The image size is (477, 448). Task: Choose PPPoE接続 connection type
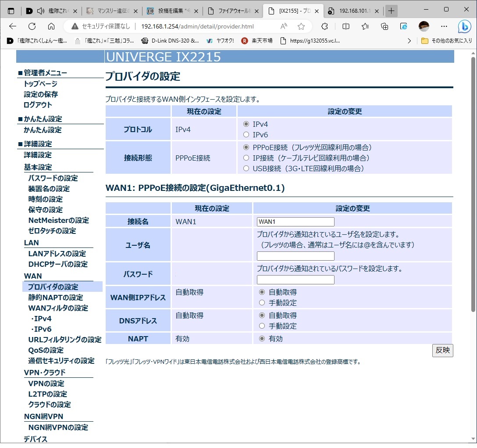tap(246, 147)
